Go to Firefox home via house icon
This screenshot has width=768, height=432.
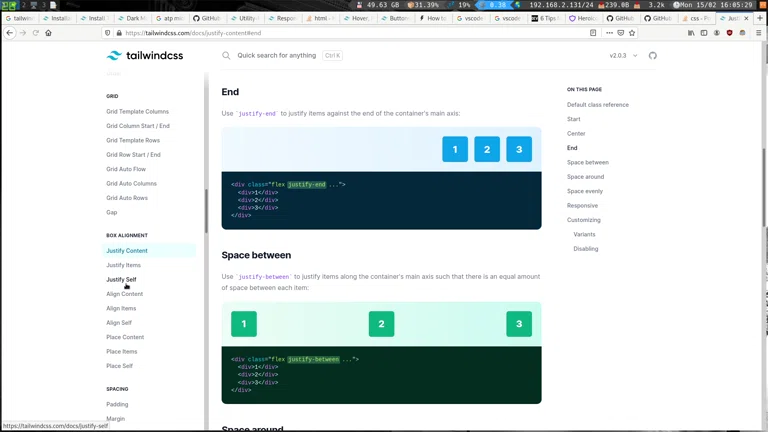pyautogui.click(x=48, y=33)
